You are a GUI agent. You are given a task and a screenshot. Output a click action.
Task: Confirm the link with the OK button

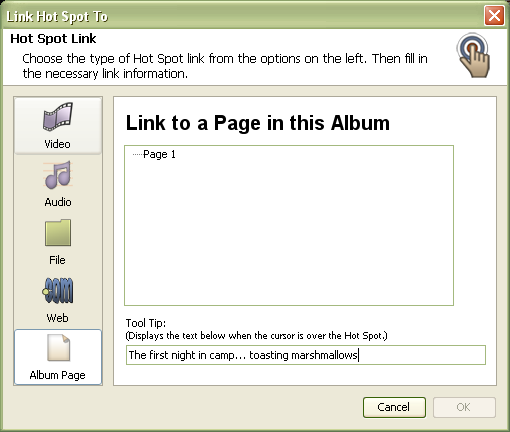click(464, 407)
